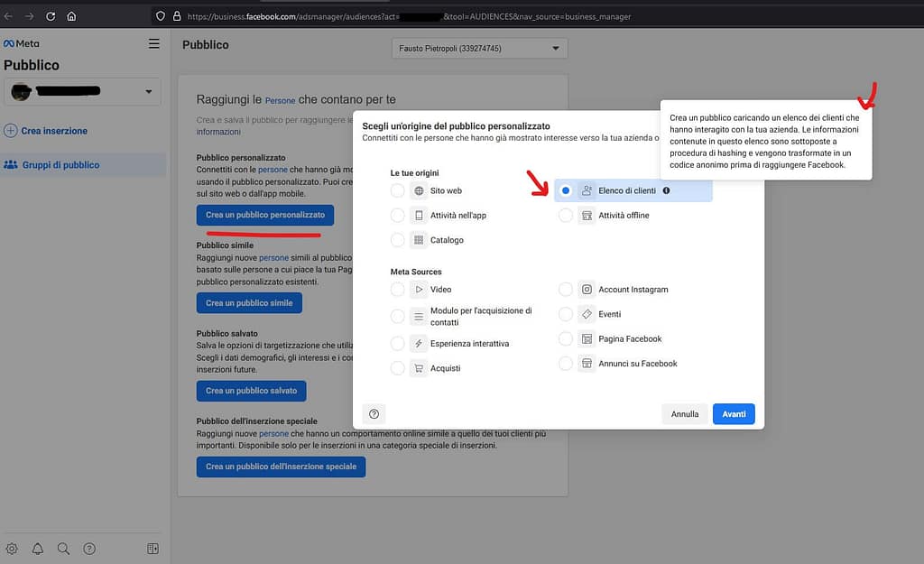This screenshot has width=924, height=564.
Task: Click the plus icon beside Crea inserzione
Action: [x=11, y=131]
